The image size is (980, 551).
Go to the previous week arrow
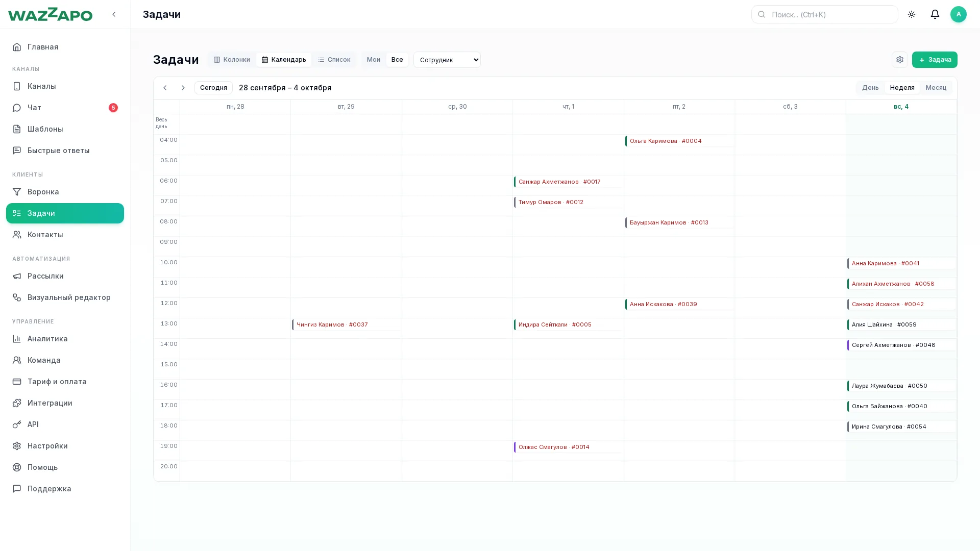[165, 88]
